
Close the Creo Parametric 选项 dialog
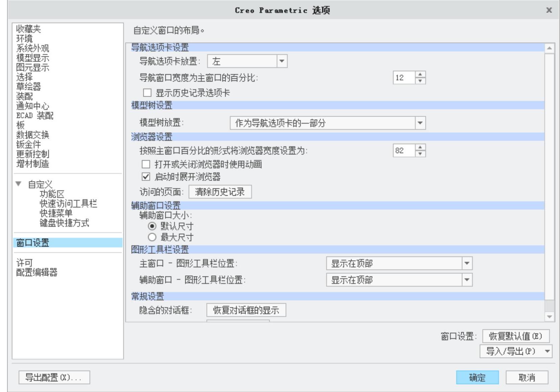pos(549,10)
